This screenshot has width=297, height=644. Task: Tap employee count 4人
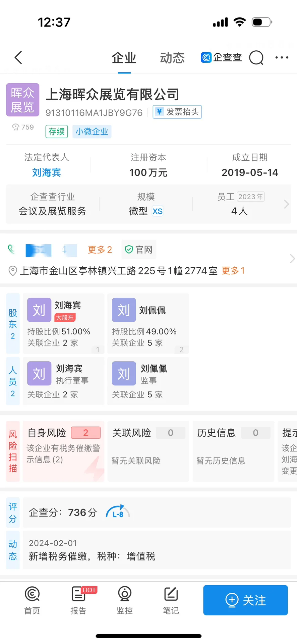(239, 211)
